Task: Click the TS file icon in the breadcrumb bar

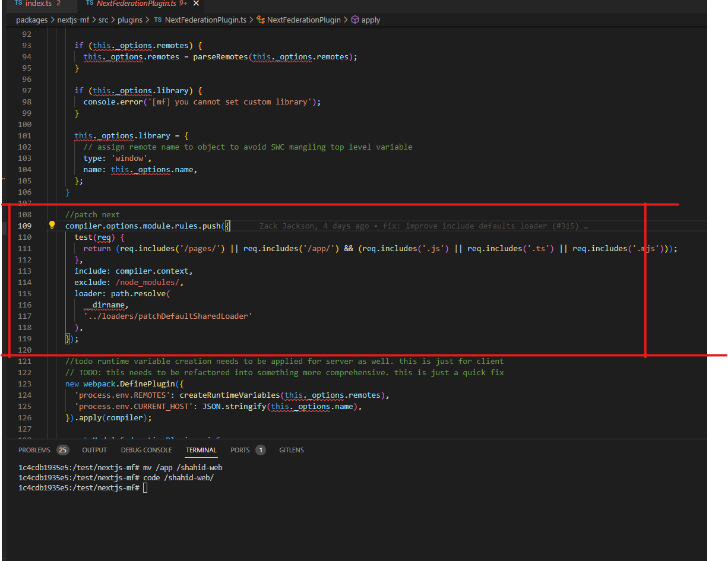Action: pos(157,20)
